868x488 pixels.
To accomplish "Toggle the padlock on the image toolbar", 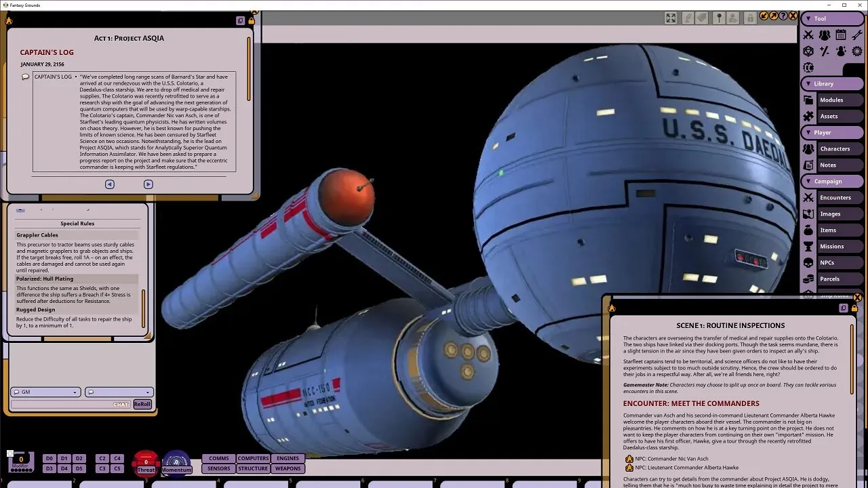I will pyautogui.click(x=751, y=18).
